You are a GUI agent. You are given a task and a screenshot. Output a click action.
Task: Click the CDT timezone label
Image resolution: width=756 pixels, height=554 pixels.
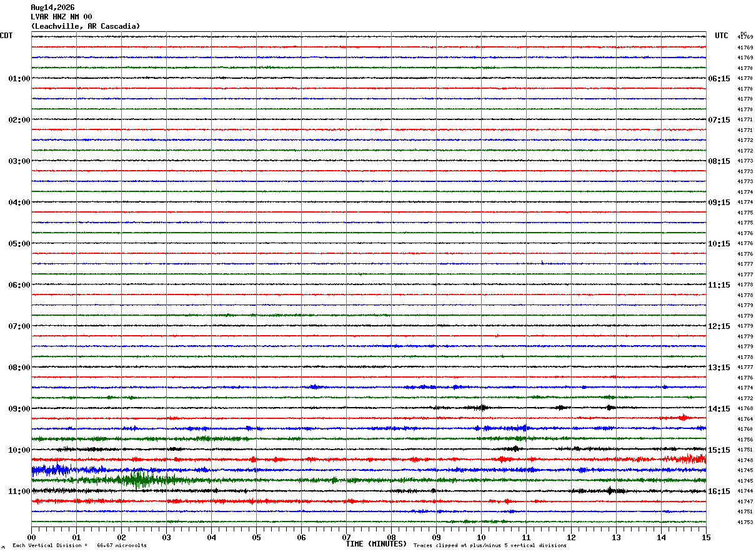click(6, 36)
